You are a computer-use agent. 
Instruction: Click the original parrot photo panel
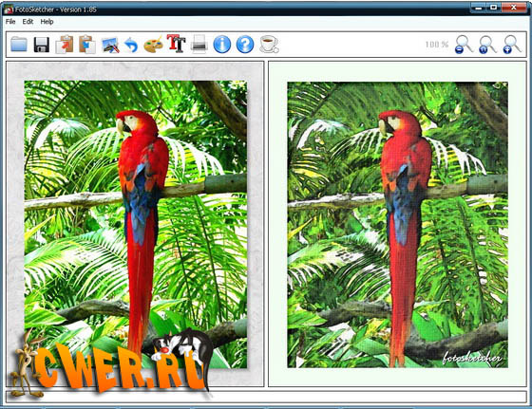coord(135,224)
